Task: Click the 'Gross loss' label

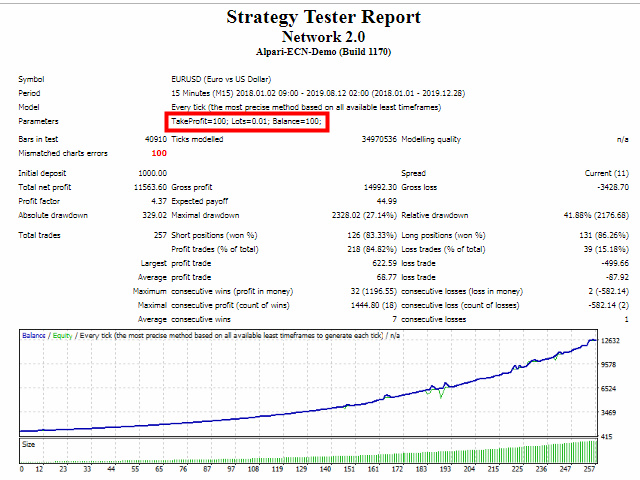Action: pos(419,187)
